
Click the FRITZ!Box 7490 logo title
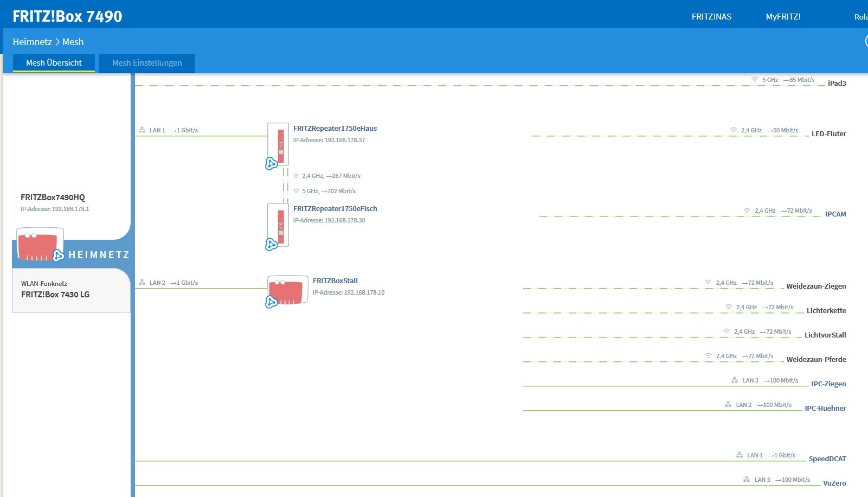(x=67, y=16)
